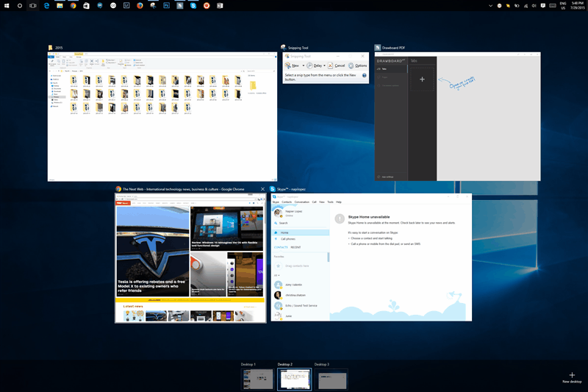This screenshot has height=392, width=588.
Task: Select contact christina.chatzen in Skype
Action: pyautogui.click(x=300, y=295)
